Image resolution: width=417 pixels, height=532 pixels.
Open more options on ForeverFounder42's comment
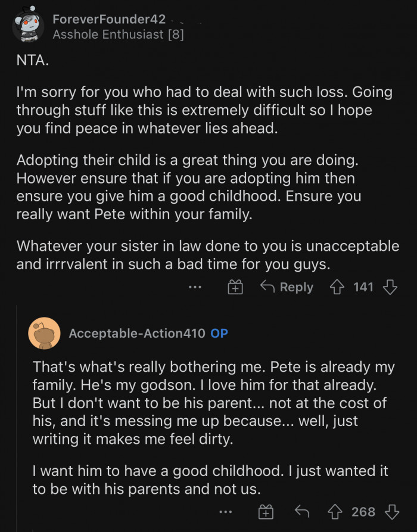[195, 287]
